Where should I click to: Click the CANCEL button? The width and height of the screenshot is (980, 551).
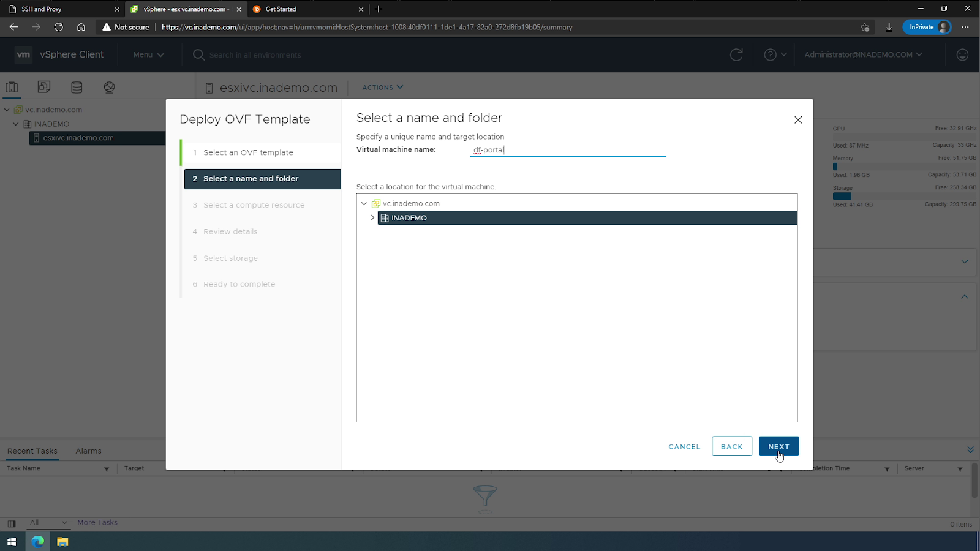684,446
